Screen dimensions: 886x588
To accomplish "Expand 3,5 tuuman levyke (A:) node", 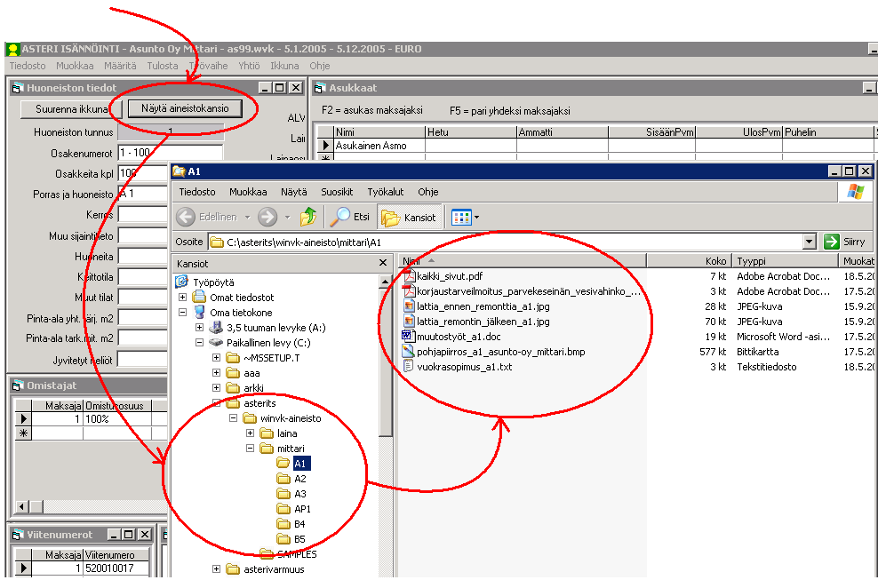I will click(199, 327).
